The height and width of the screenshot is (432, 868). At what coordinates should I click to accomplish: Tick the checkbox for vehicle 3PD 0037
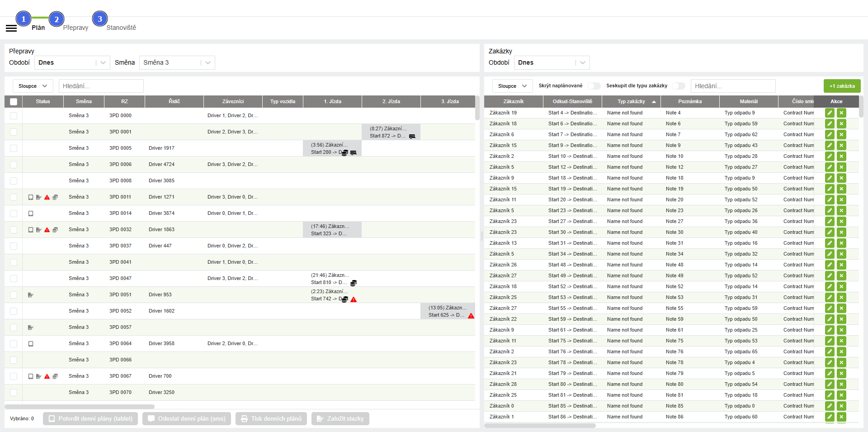tap(14, 246)
